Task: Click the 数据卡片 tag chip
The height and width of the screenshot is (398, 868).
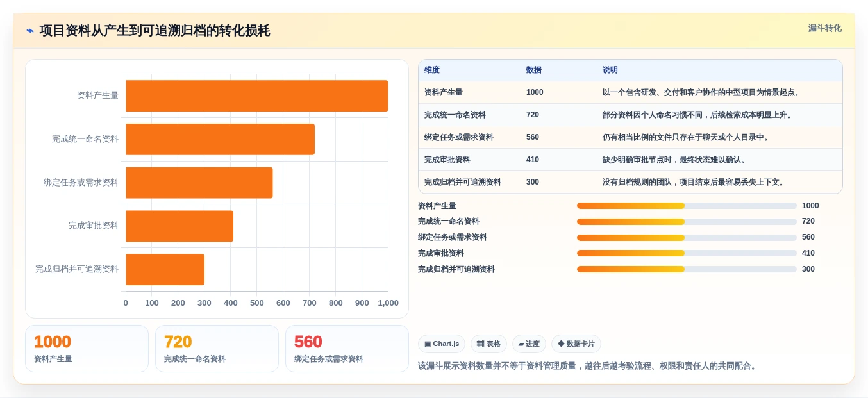Action: tap(576, 344)
